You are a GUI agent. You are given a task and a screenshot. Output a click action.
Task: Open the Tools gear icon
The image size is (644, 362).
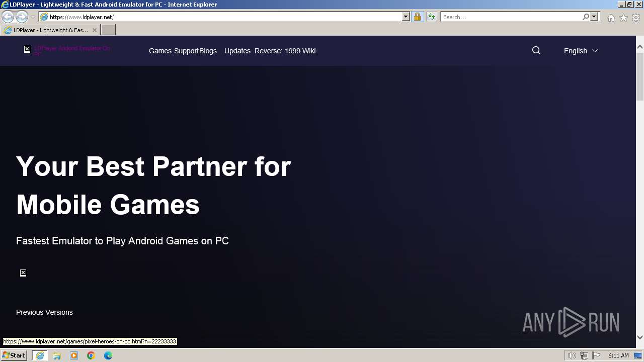click(636, 18)
